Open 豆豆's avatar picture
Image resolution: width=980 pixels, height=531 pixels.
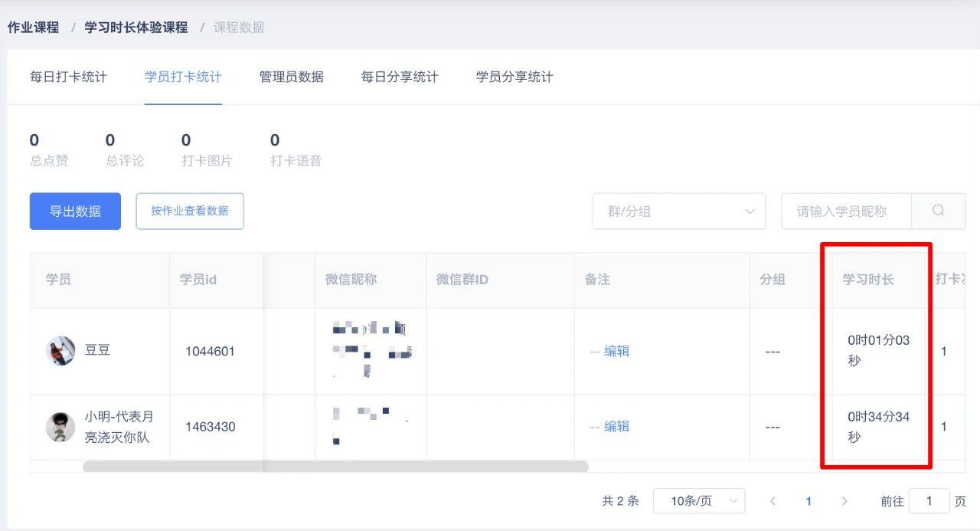pyautogui.click(x=60, y=351)
